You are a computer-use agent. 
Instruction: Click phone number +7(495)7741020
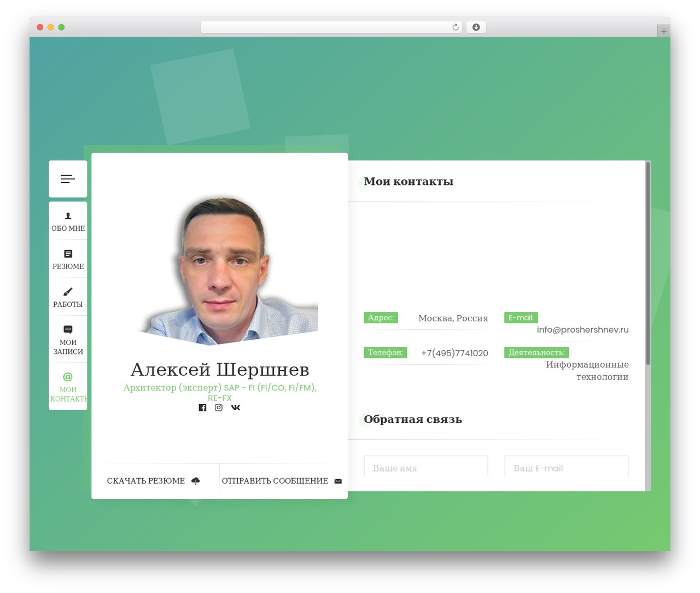coord(454,353)
